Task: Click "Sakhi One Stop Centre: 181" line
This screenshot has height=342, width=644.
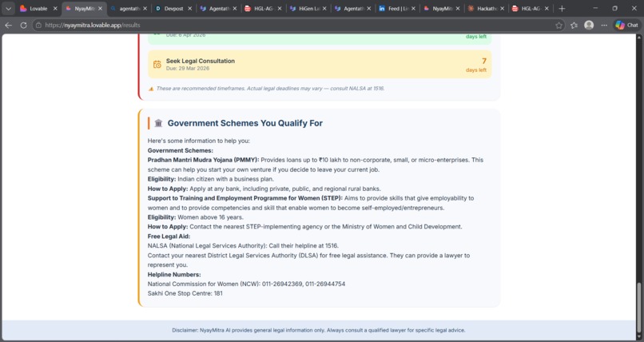Action: coord(185,293)
